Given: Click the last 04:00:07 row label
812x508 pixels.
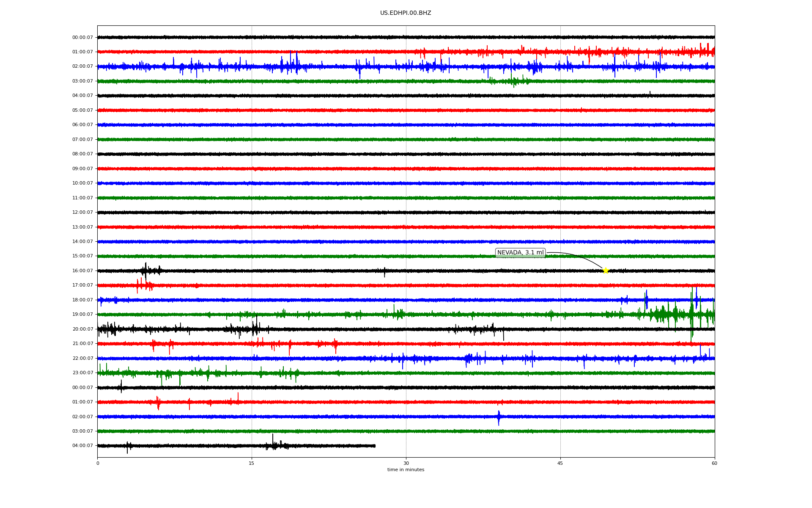Looking at the screenshot, I should tap(82, 446).
